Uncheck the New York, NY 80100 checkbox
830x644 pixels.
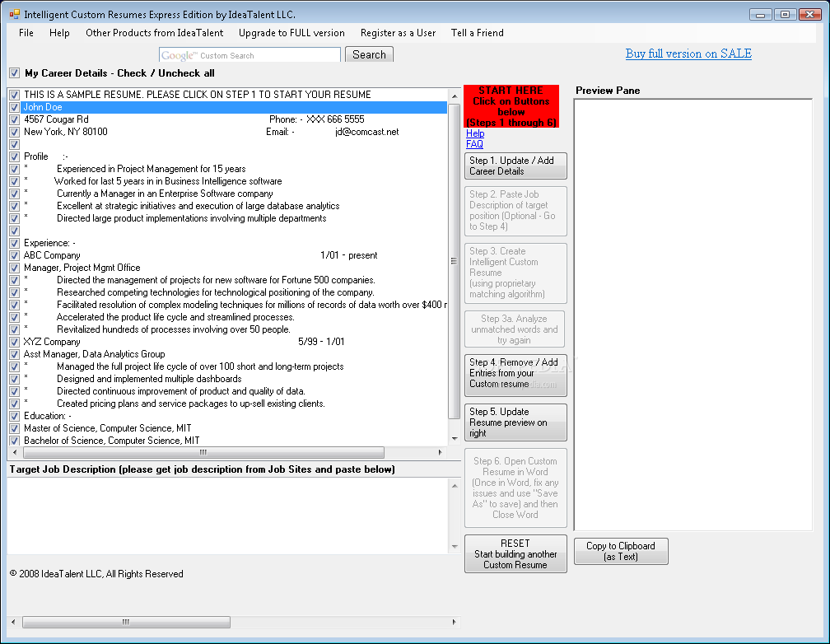[x=14, y=132]
